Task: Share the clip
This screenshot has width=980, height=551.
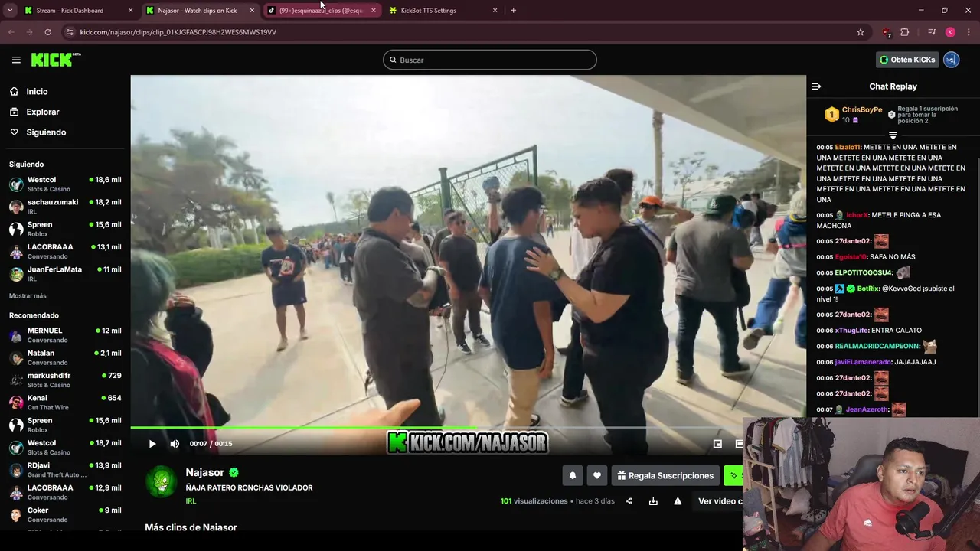Action: 629,501
